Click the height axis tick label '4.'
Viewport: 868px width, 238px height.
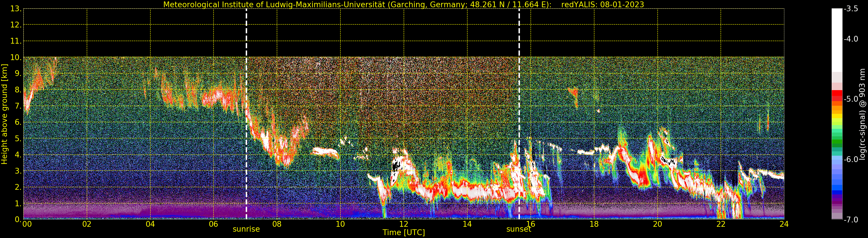(x=18, y=155)
